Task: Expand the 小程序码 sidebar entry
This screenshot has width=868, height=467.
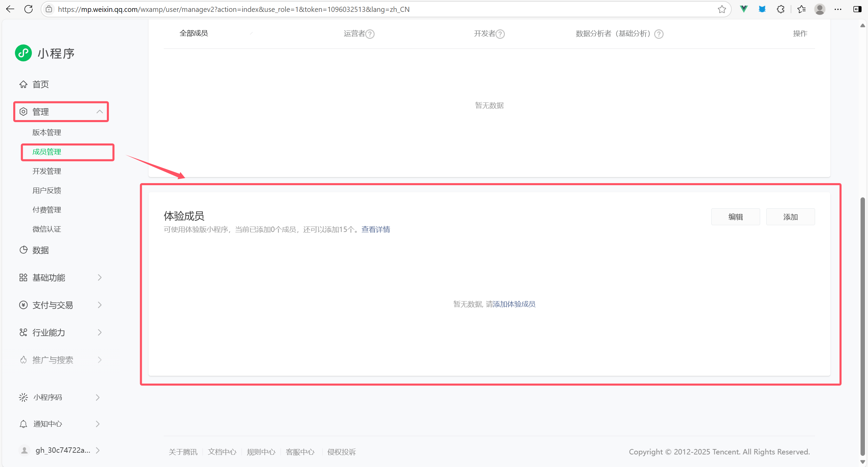Action: pyautogui.click(x=97, y=397)
